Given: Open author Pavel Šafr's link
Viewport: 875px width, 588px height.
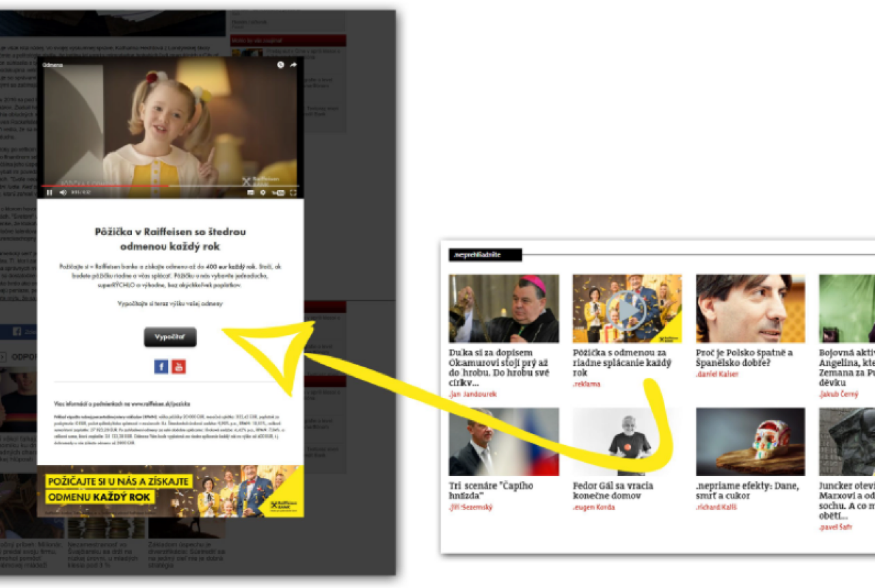Looking at the screenshot, I should (836, 527).
